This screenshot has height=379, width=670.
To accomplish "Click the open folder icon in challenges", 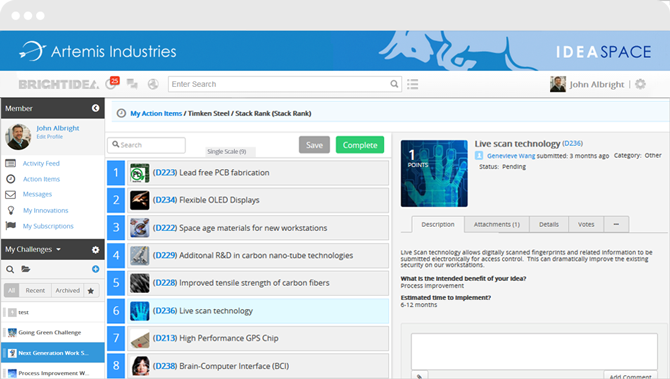I will click(26, 269).
